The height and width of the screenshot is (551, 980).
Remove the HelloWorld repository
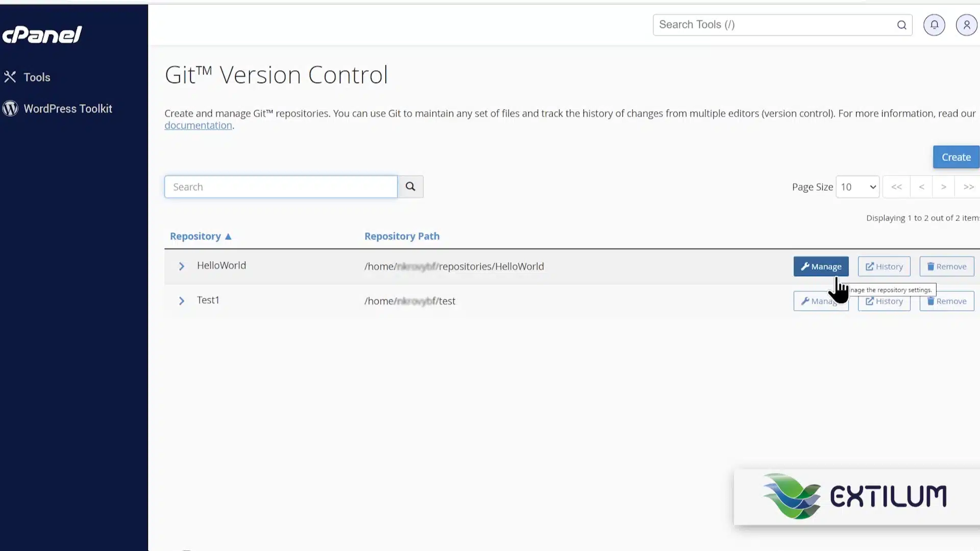click(x=947, y=266)
